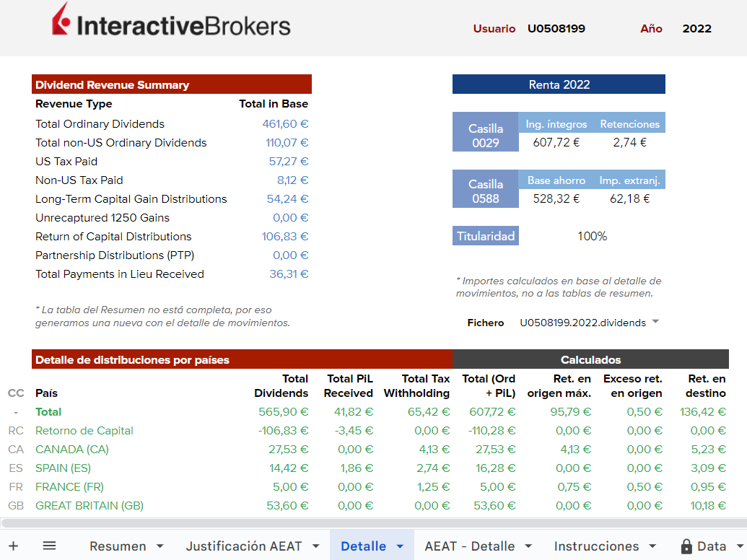The height and width of the screenshot is (560, 747).
Task: Select the FRANCE (FR) row label
Action: pos(69,486)
